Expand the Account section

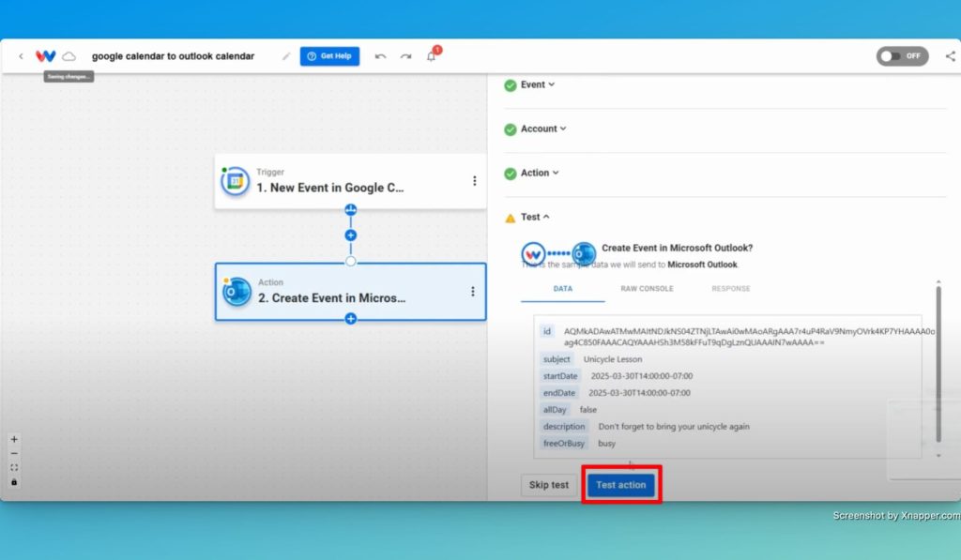pos(543,129)
